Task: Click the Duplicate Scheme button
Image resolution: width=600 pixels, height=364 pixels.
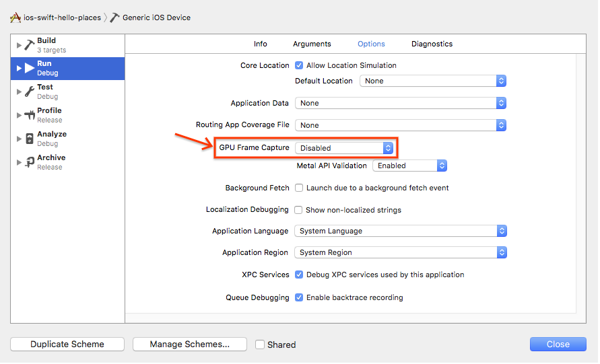Action: pos(67,344)
